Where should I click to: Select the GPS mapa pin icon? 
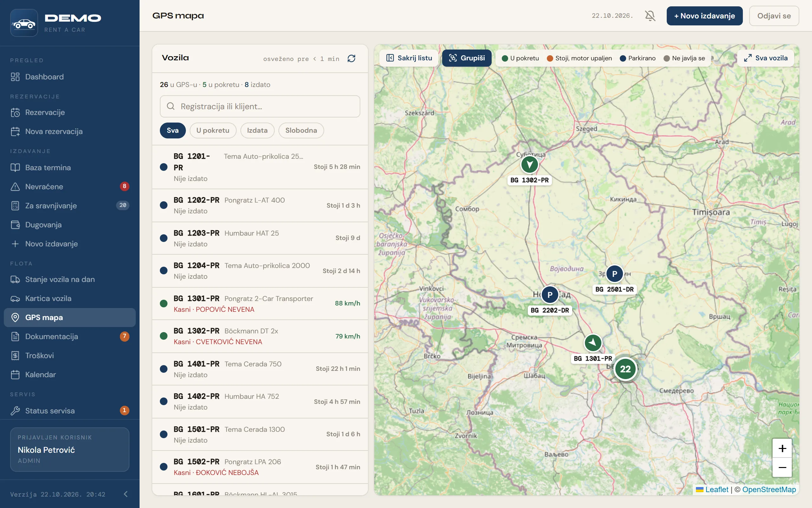[x=15, y=317]
